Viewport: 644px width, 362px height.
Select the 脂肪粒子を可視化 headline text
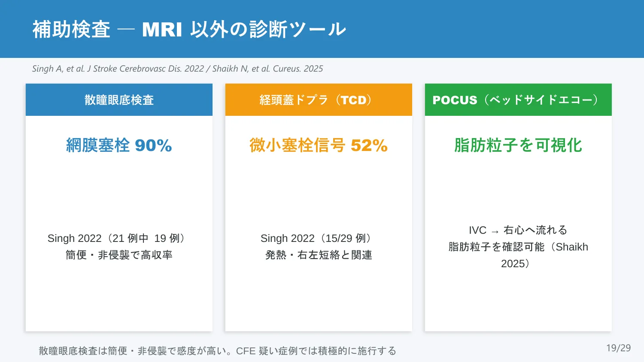518,145
